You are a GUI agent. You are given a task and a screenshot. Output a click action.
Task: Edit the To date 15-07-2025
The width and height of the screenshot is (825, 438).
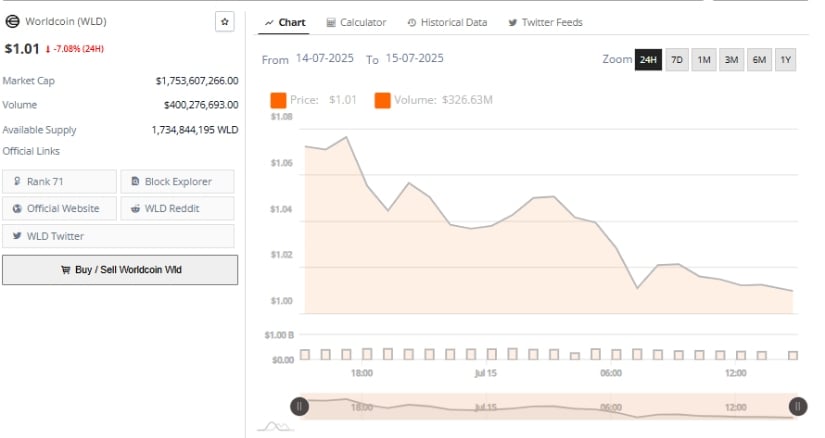(415, 58)
